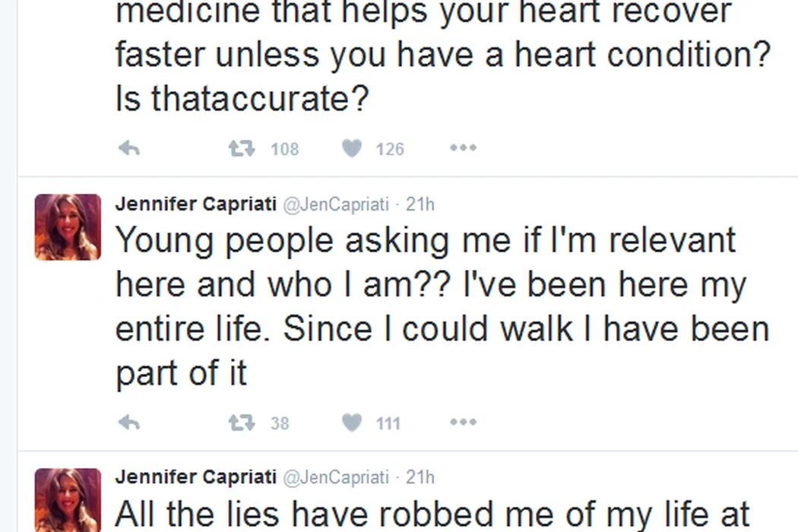Open the 'All the lies have robbed' tweet
This screenshot has height=532, width=798.
point(433,515)
